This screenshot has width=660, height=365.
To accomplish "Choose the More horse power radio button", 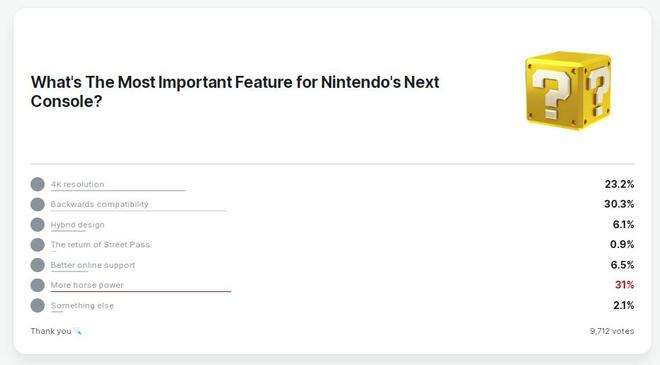I will point(37,285).
